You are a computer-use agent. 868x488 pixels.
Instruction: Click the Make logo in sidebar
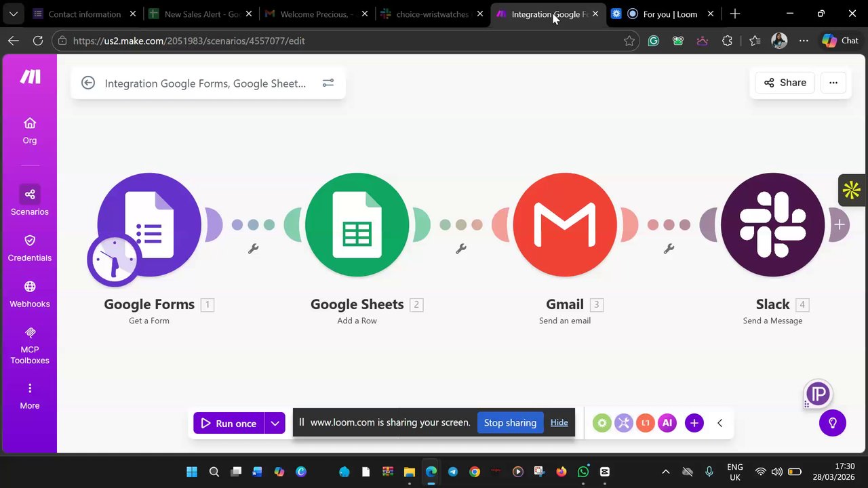point(30,77)
